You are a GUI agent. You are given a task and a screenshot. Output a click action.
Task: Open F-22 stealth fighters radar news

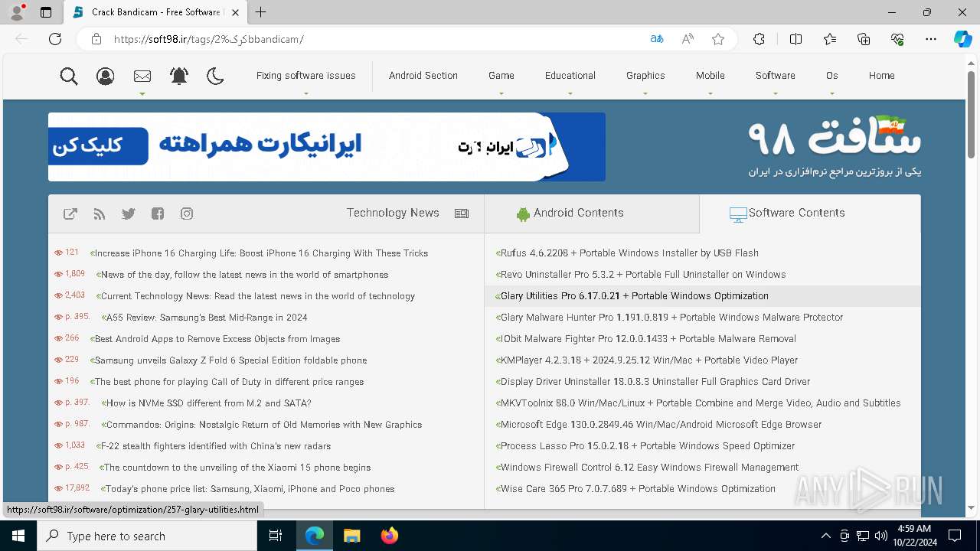pos(216,446)
